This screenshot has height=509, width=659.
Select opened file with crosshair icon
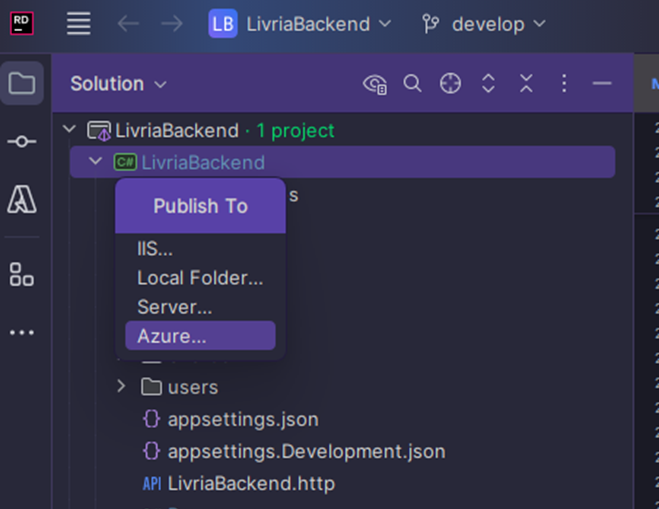(x=450, y=83)
